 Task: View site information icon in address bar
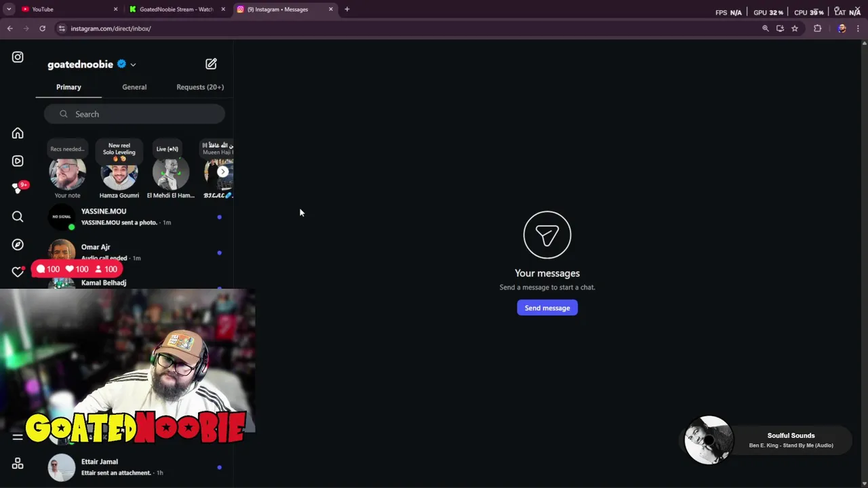pos(62,28)
